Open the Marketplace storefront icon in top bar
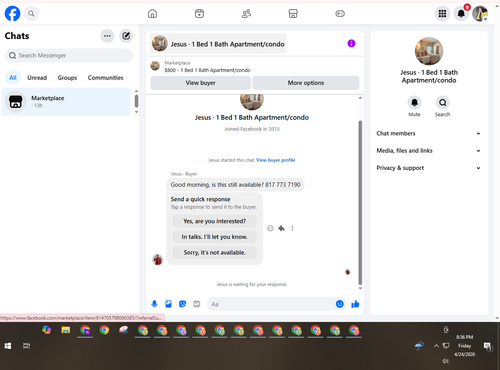The width and height of the screenshot is (500, 370). [293, 14]
